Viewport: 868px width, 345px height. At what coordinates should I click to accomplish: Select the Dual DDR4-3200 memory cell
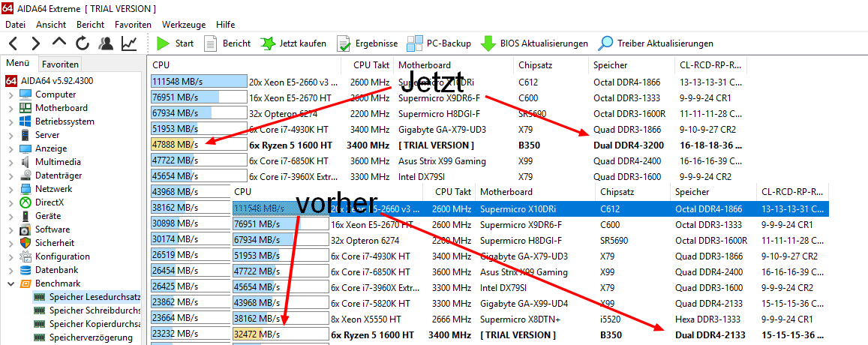(x=628, y=145)
